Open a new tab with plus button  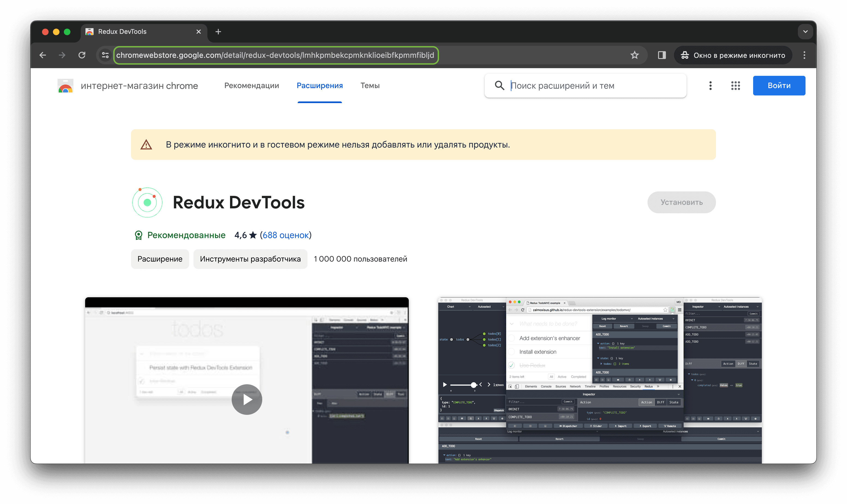pos(218,32)
